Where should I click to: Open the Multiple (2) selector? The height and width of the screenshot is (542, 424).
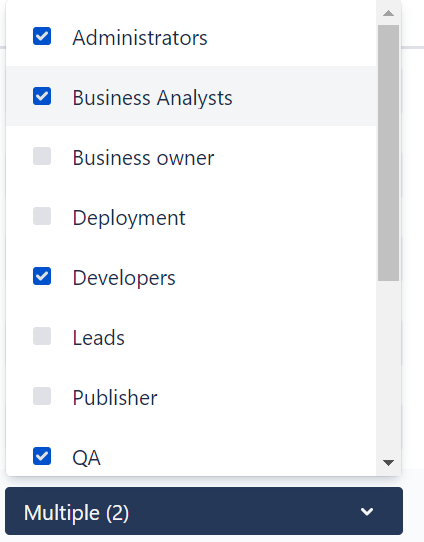[x=204, y=511]
